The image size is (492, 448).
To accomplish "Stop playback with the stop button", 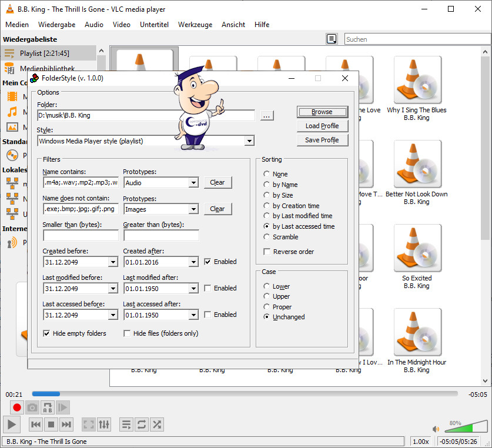I will click(x=51, y=424).
